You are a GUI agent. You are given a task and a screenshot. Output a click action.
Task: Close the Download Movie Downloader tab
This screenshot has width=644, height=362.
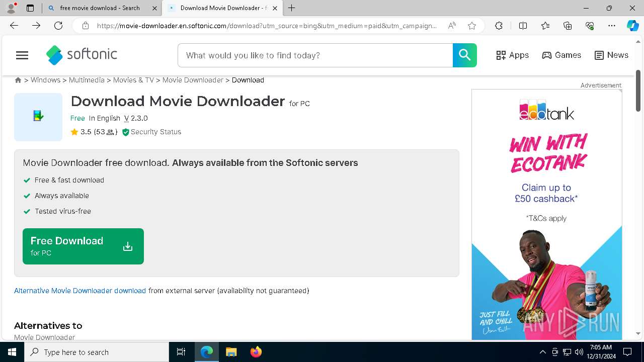275,8
